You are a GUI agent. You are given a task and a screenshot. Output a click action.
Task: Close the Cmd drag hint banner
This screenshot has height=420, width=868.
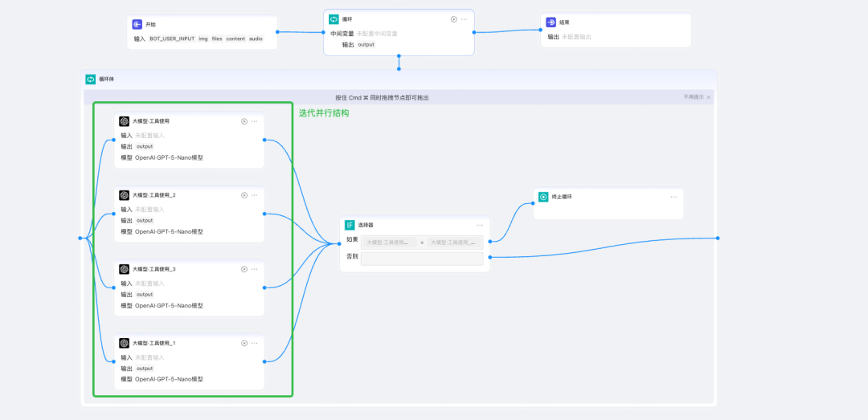[x=708, y=97]
